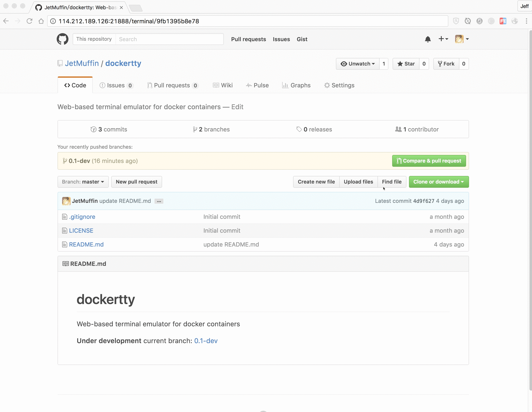Open the Chrome three-dot menu
The height and width of the screenshot is (412, 532).
[x=526, y=21]
